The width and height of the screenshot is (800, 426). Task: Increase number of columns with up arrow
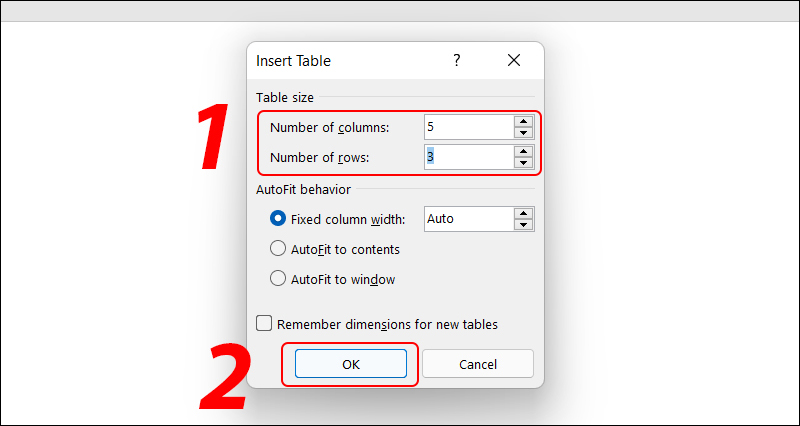[x=522, y=121]
